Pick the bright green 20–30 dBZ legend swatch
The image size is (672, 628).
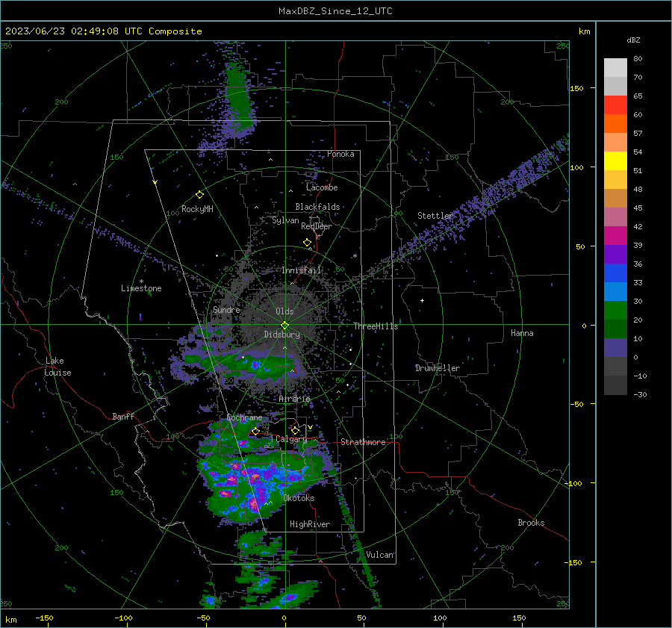(x=615, y=311)
